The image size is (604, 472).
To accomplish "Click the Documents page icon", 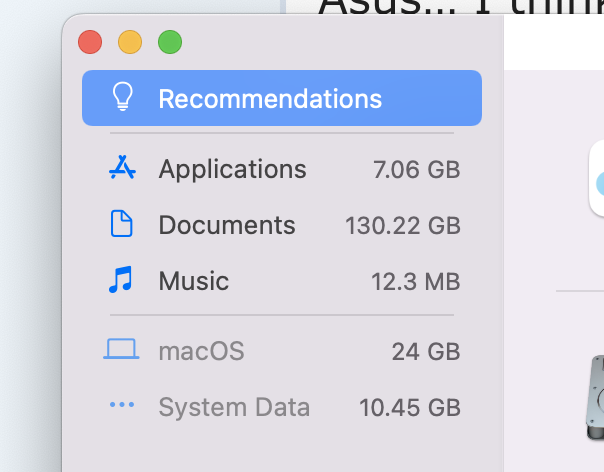I will pyautogui.click(x=122, y=225).
